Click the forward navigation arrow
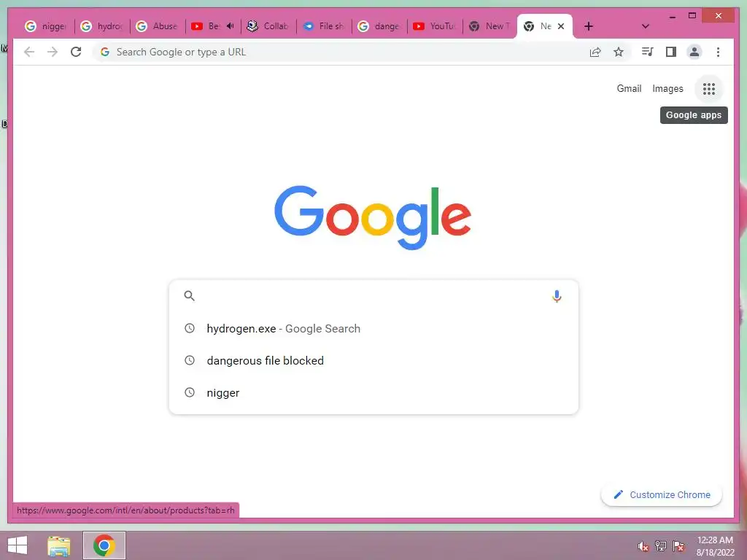 pyautogui.click(x=53, y=52)
